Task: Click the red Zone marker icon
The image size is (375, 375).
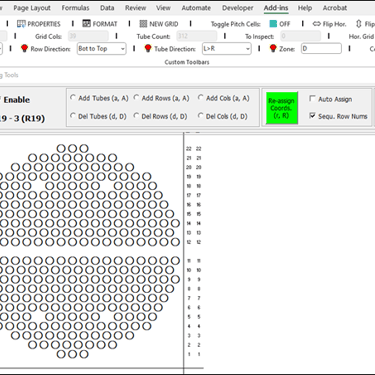Action: click(x=273, y=49)
